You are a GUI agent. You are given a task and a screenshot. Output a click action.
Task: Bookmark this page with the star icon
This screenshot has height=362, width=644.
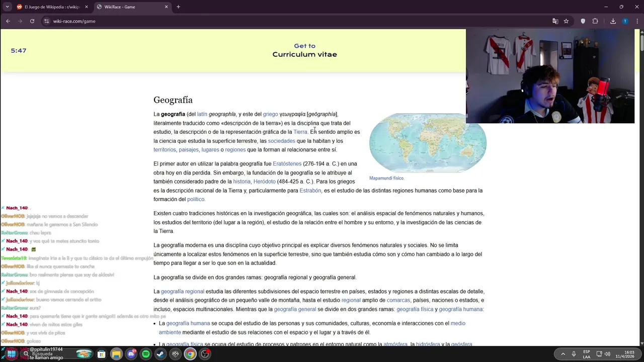pyautogui.click(x=566, y=21)
